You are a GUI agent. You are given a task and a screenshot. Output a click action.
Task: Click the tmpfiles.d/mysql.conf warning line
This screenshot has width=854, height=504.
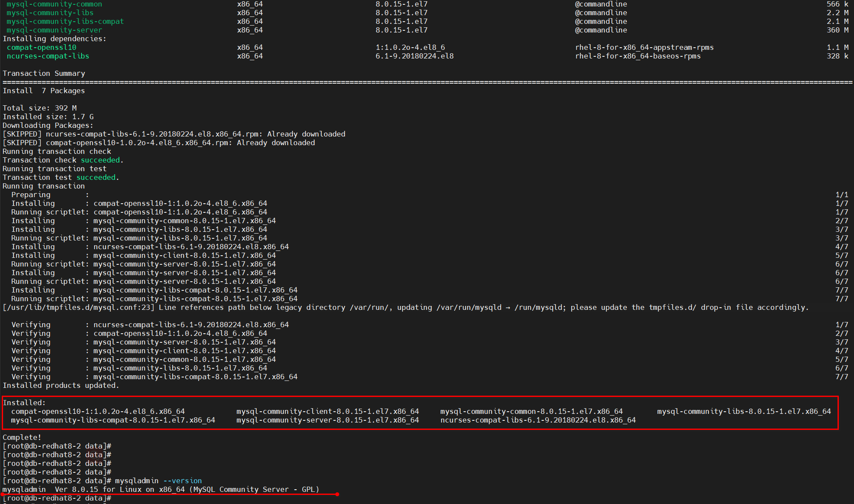point(406,307)
